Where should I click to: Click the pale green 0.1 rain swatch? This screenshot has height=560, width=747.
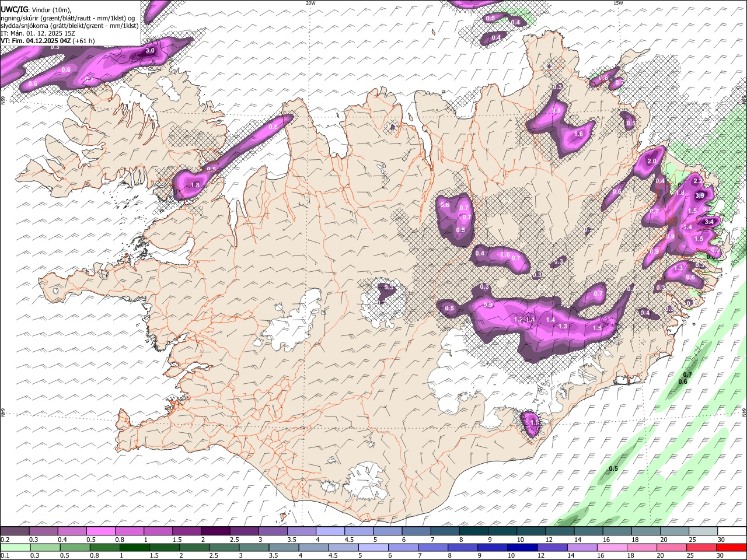(15, 547)
